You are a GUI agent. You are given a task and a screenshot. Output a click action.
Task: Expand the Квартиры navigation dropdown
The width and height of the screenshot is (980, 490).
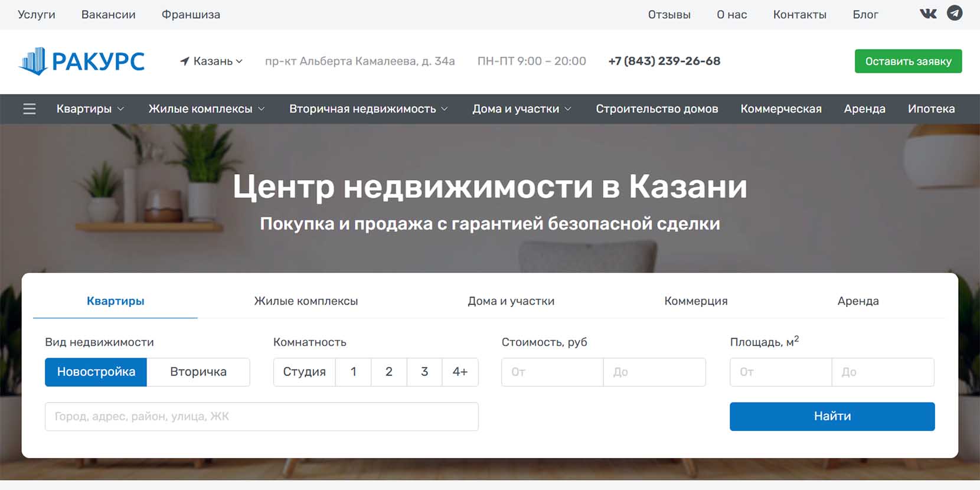click(90, 109)
